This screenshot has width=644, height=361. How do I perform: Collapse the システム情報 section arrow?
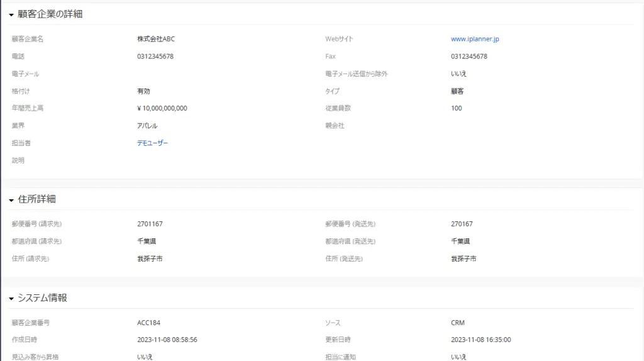pos(11,299)
